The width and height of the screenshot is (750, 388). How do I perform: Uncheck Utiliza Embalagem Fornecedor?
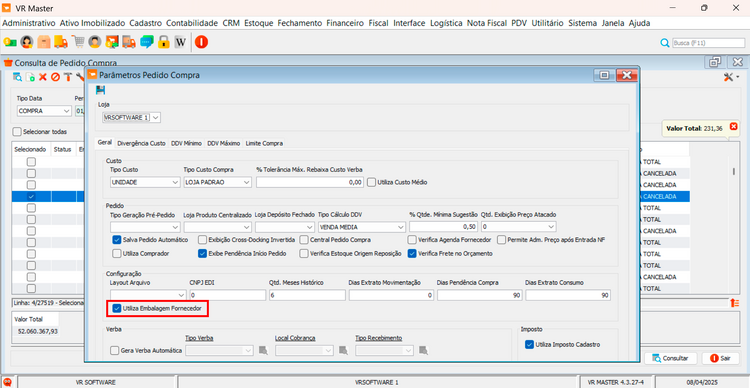(x=117, y=309)
